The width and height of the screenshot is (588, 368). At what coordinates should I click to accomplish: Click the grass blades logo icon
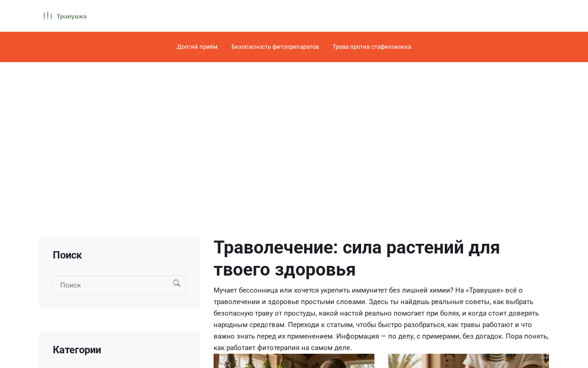click(48, 16)
